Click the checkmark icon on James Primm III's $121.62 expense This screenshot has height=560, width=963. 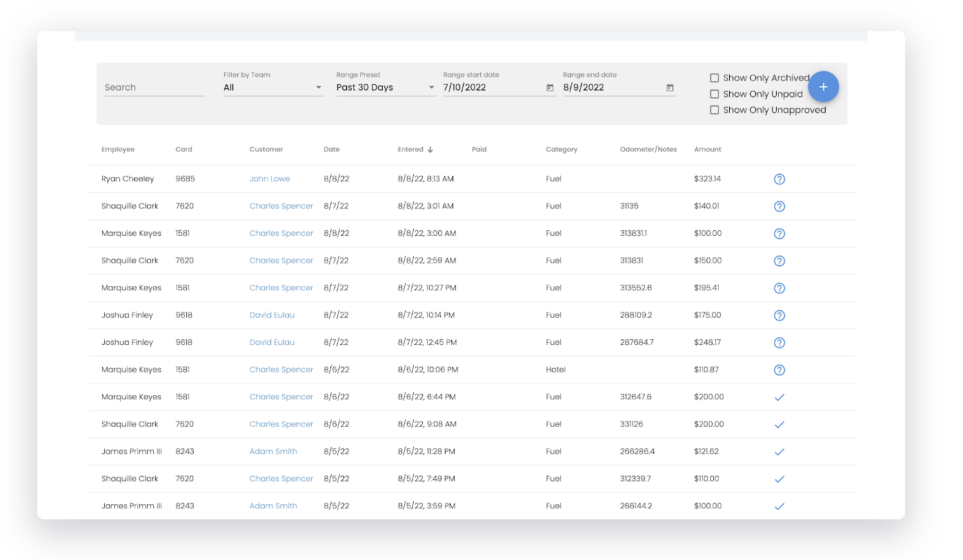780,452
